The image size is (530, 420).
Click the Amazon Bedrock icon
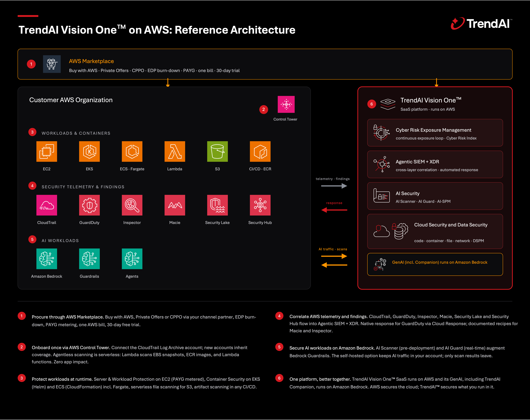47,259
